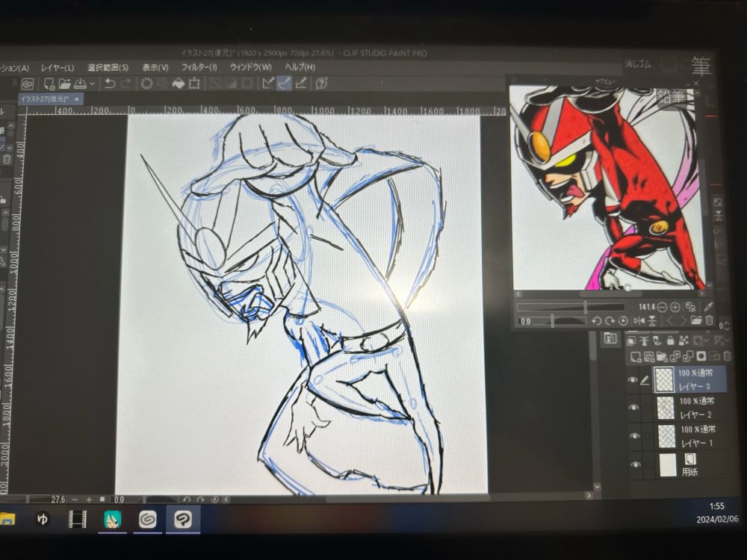Click the 消しゴム label at top right

[x=637, y=64]
